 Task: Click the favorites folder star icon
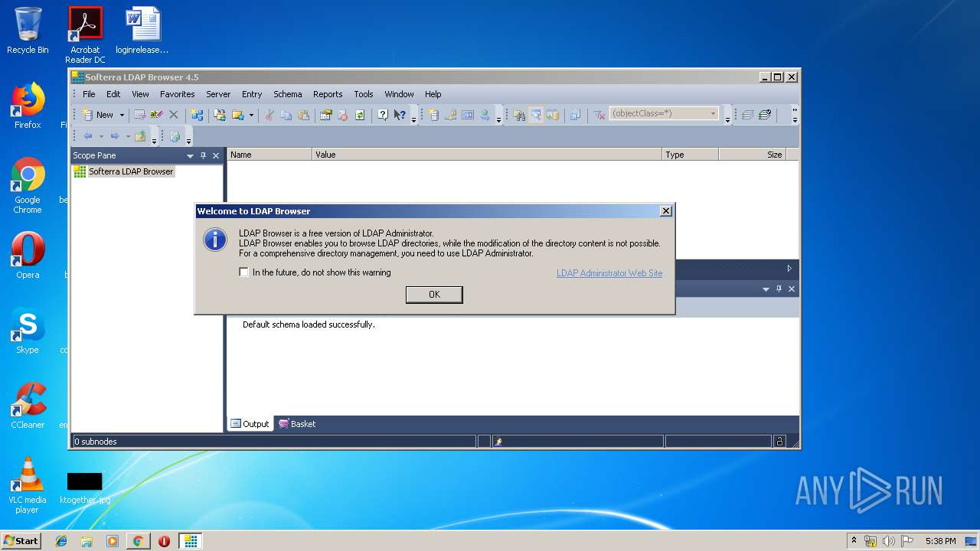pos(238,115)
